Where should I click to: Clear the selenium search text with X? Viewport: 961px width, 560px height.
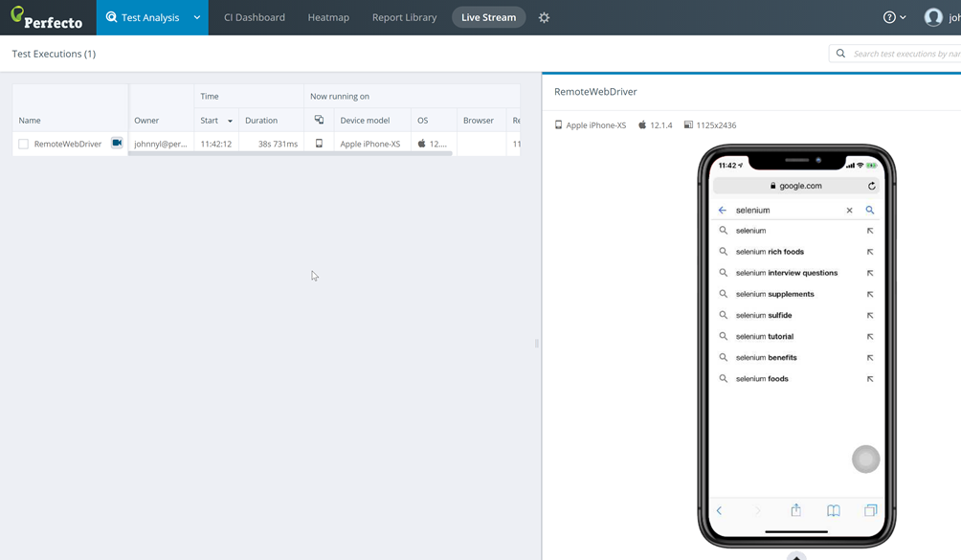(x=849, y=211)
